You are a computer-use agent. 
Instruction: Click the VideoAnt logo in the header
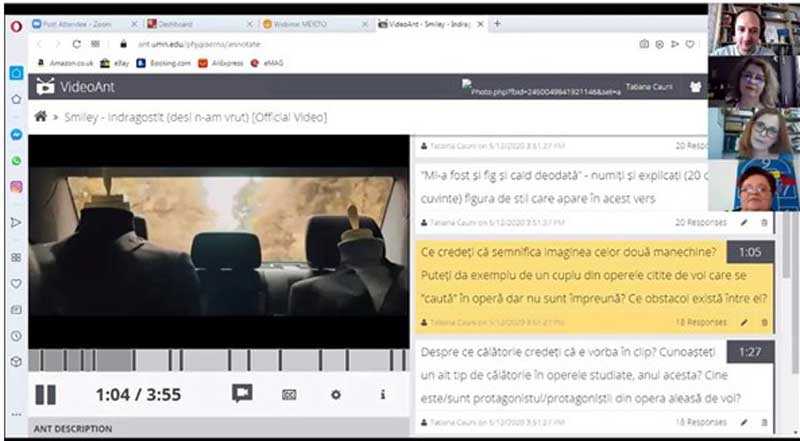76,87
